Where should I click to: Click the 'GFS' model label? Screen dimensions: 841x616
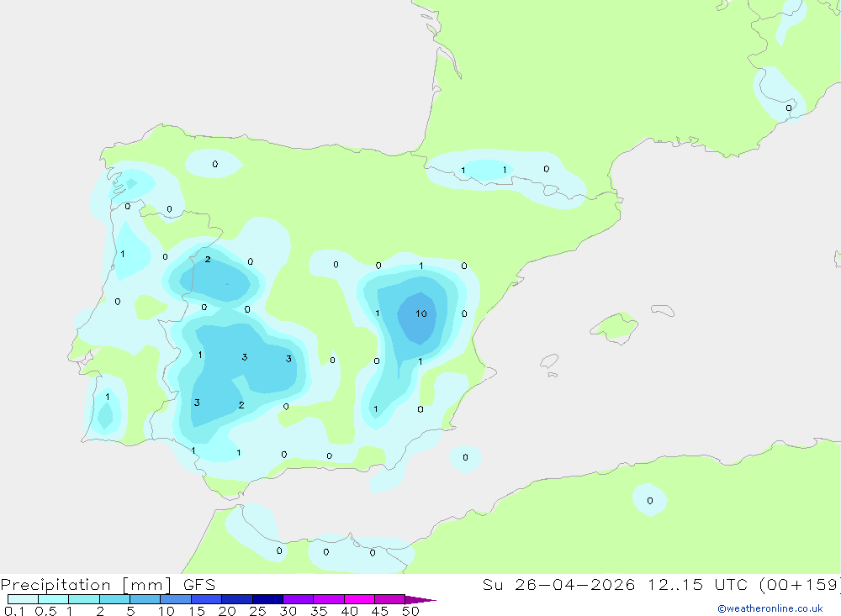199,585
